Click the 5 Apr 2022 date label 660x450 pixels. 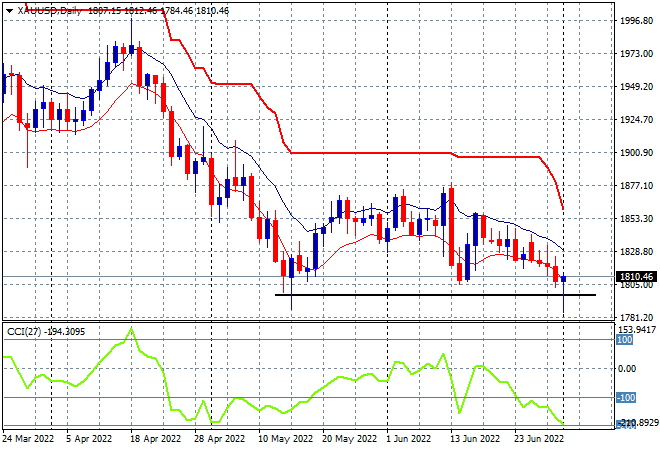coord(89,439)
